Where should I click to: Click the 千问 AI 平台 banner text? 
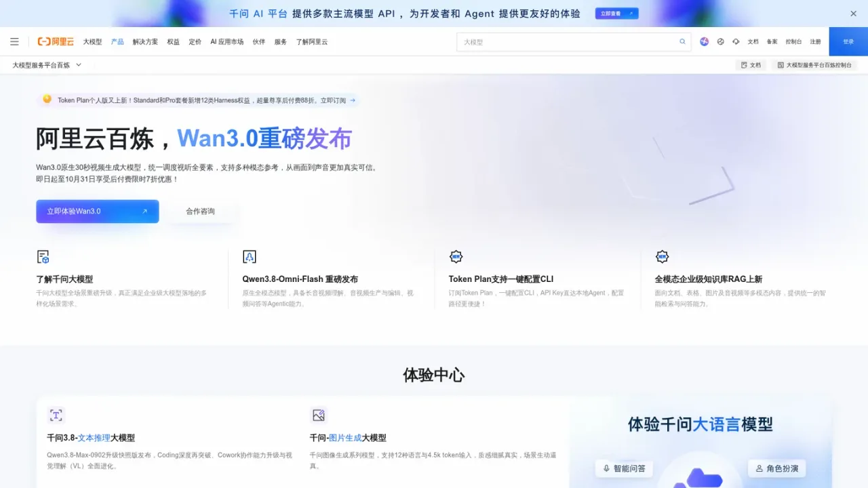258,14
